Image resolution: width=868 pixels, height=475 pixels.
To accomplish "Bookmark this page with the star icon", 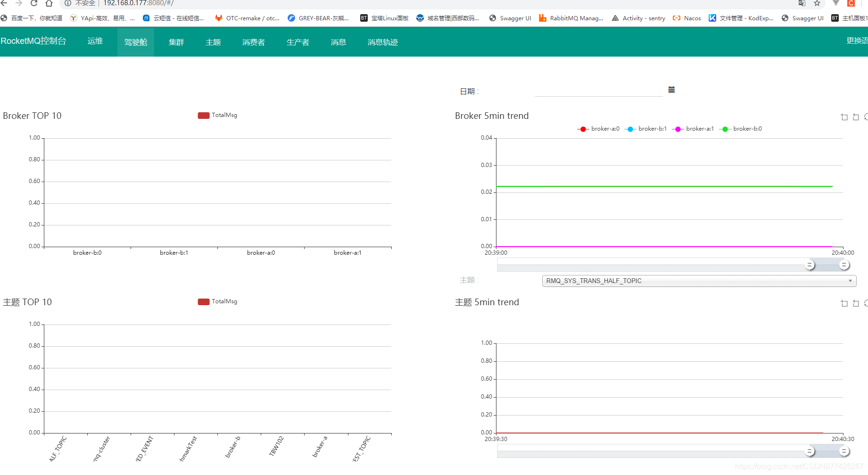I will coord(817,3).
